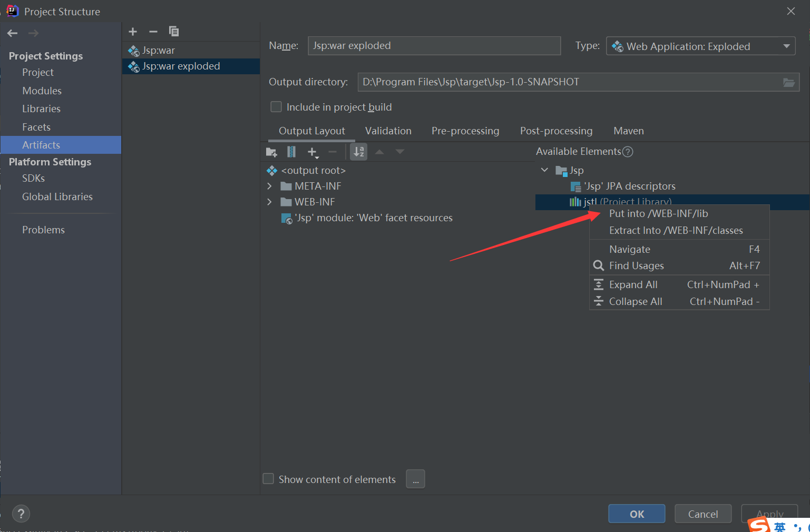Screen dimensions: 810x532
Task: Click the Collapse All menu icon
Action: (x=599, y=301)
